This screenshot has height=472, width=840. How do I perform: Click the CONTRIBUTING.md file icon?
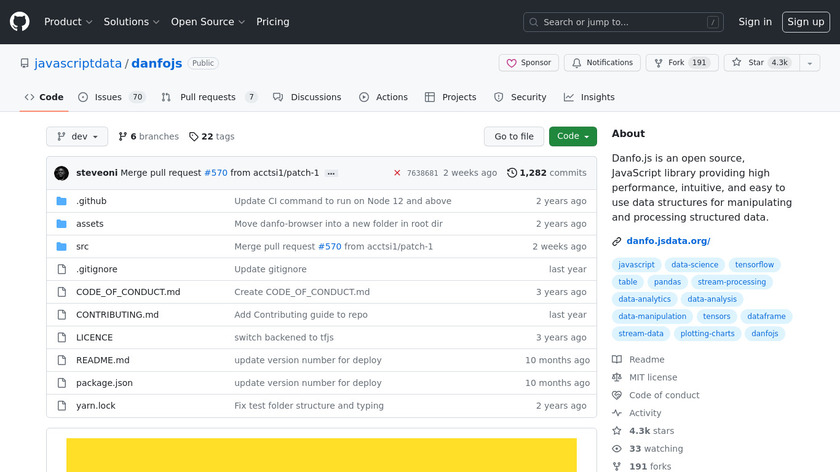pos(62,314)
